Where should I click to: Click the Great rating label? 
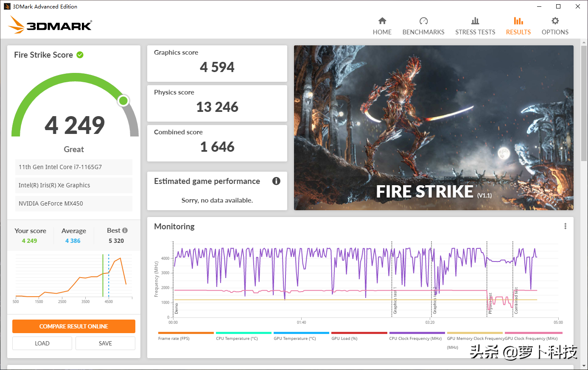[74, 149]
